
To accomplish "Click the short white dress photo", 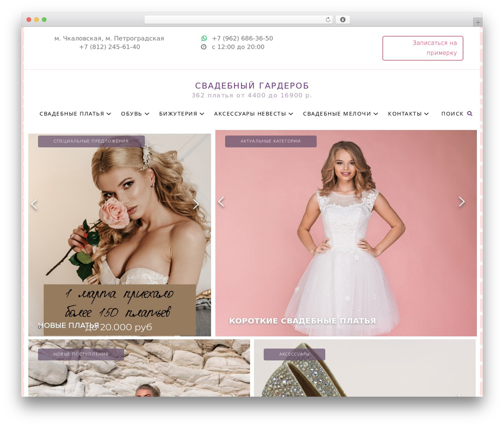I will pos(346,233).
